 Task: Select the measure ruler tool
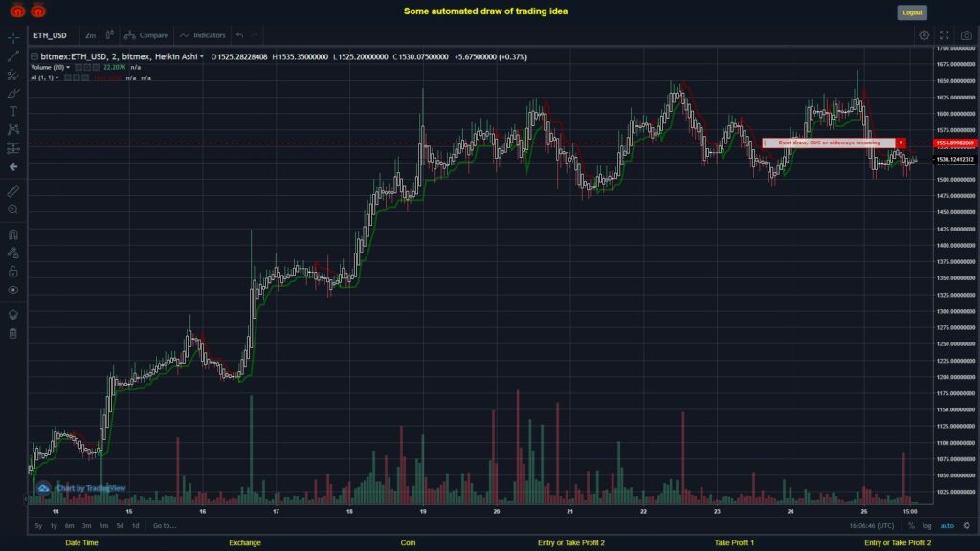pyautogui.click(x=13, y=191)
